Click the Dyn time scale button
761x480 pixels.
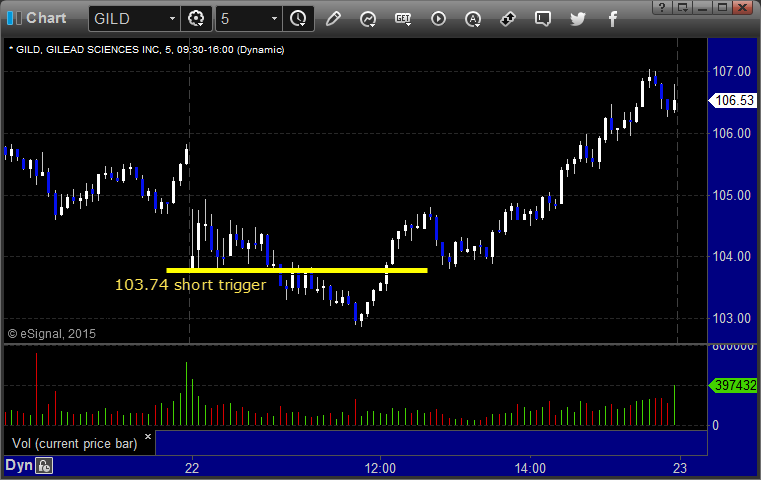pyautogui.click(x=19, y=465)
